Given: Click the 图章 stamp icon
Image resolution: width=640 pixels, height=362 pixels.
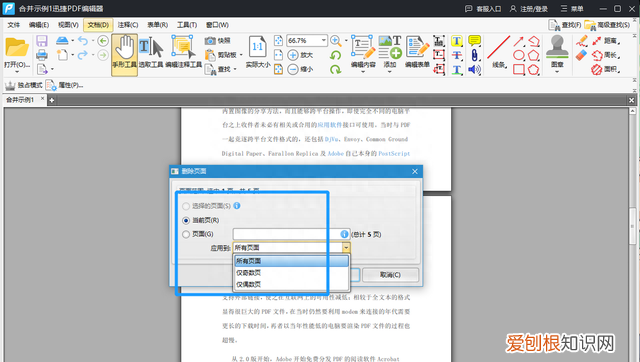Looking at the screenshot, I should pyautogui.click(x=557, y=47).
